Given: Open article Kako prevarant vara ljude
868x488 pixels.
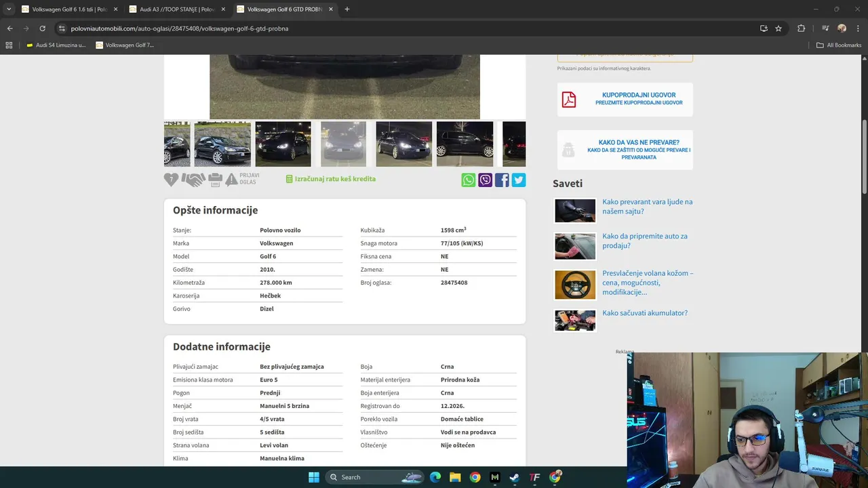Looking at the screenshot, I should tap(647, 206).
